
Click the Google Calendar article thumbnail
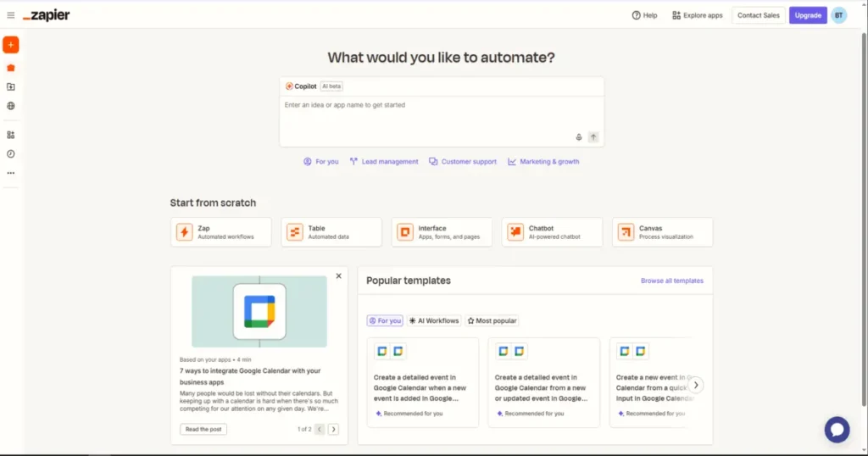click(x=259, y=312)
